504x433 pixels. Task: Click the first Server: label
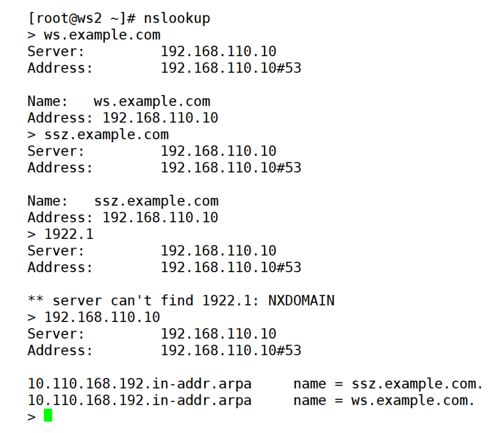[x=56, y=51]
